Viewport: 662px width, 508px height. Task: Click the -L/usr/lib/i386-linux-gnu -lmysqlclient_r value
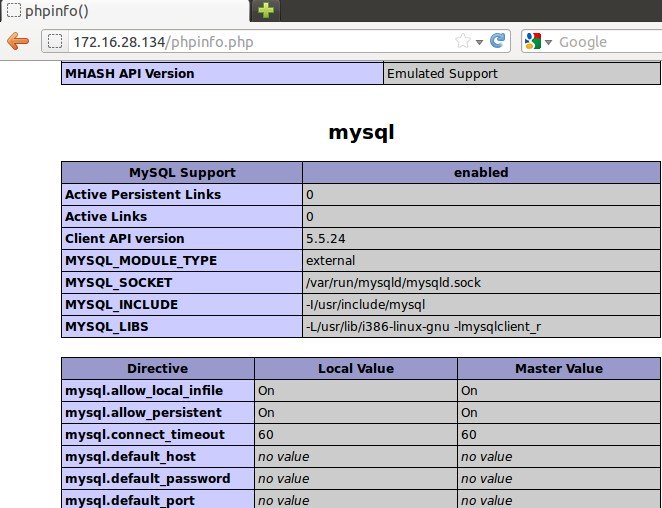tap(423, 327)
